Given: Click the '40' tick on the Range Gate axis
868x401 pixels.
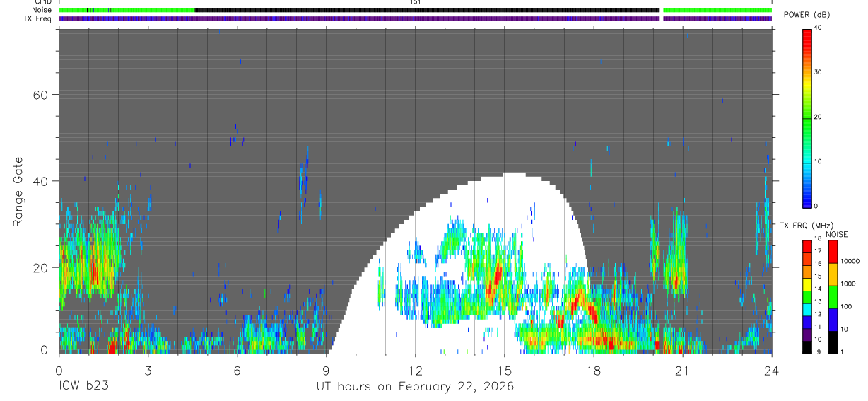Looking at the screenshot, I should pyautogui.click(x=40, y=181).
